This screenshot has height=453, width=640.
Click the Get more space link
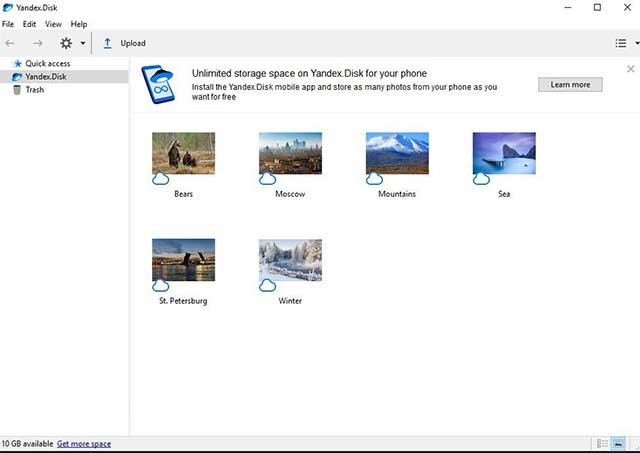pos(84,443)
